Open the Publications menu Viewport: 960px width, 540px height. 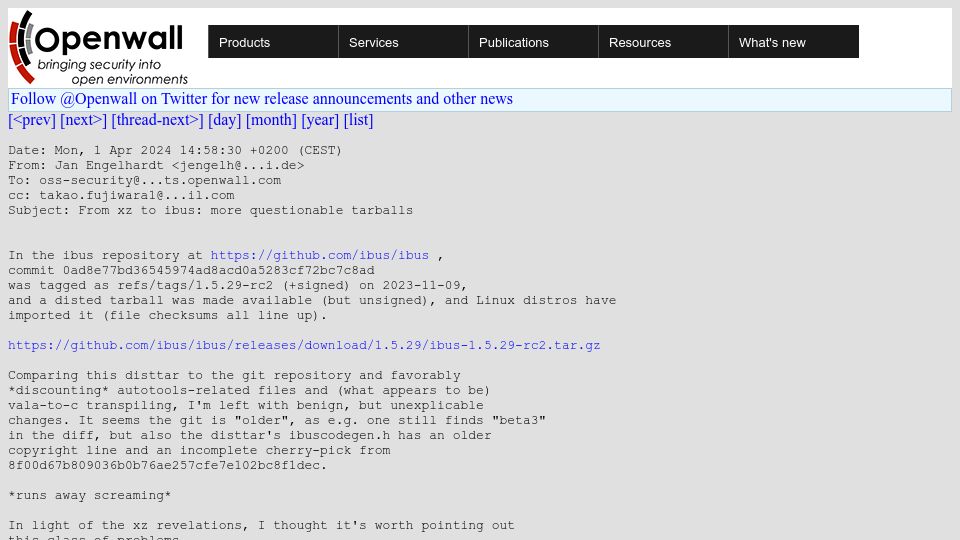533,42
